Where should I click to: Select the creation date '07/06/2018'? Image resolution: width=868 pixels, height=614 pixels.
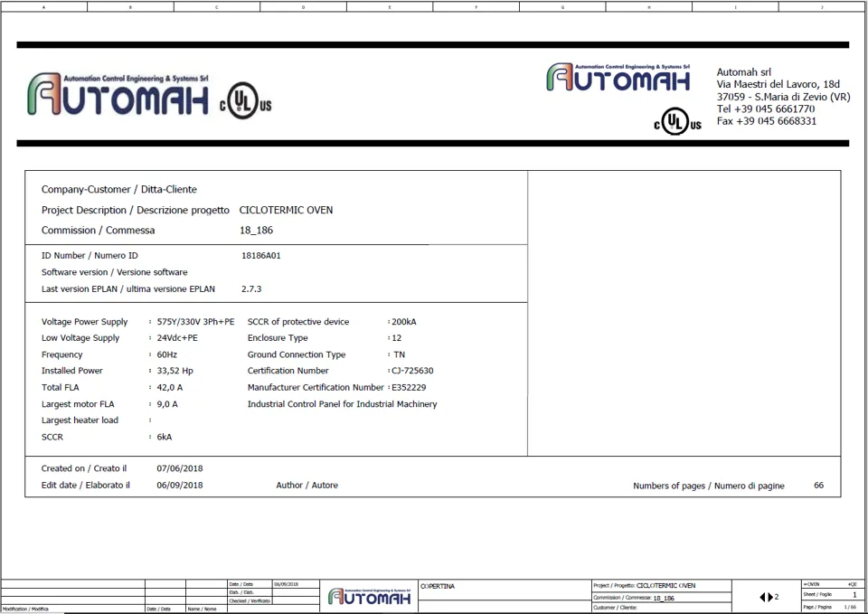(x=179, y=468)
